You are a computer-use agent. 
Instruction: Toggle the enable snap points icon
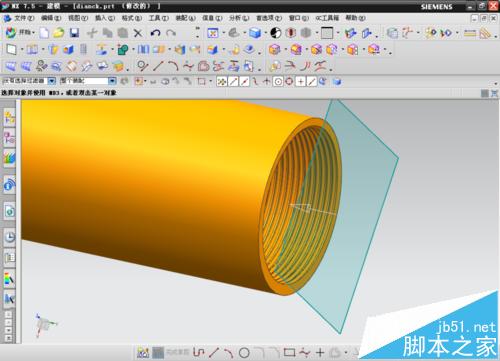click(222, 81)
